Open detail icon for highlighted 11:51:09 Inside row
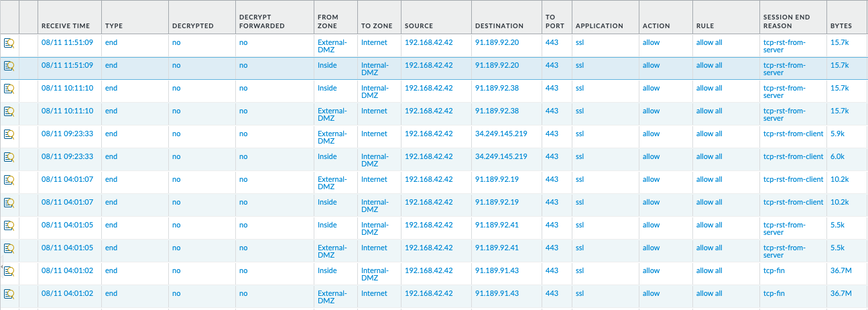This screenshot has width=868, height=310. coord(9,66)
